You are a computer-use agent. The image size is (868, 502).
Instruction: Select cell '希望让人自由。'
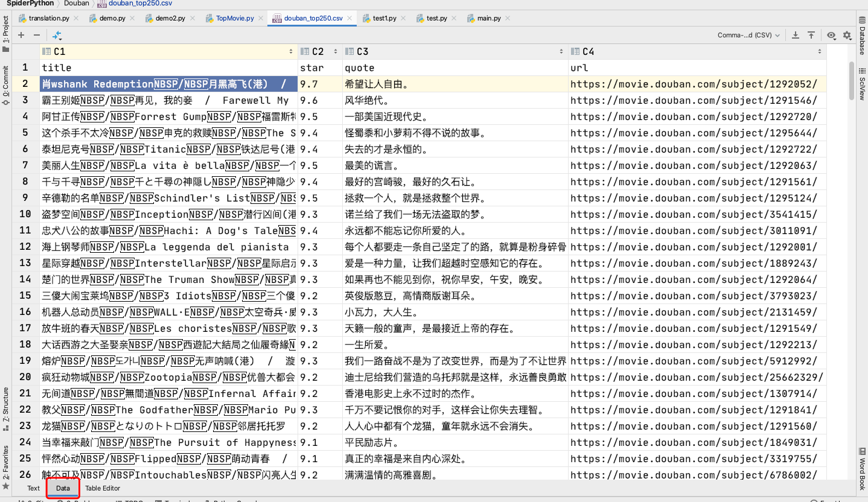(x=455, y=84)
